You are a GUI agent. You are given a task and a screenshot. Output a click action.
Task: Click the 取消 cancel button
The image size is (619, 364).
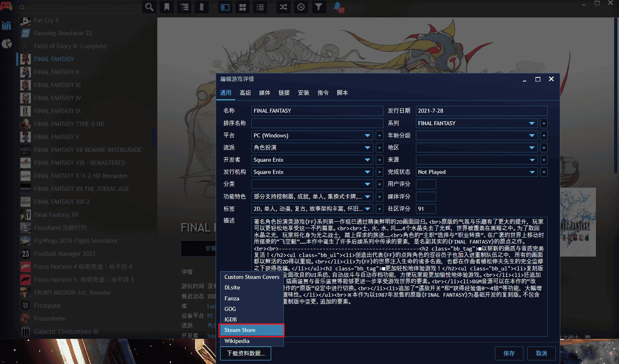click(x=541, y=353)
